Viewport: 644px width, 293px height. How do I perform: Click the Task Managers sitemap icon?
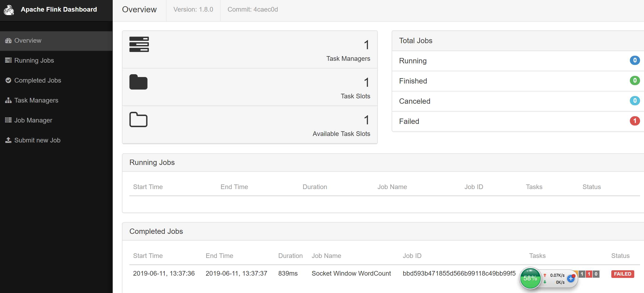[8, 100]
